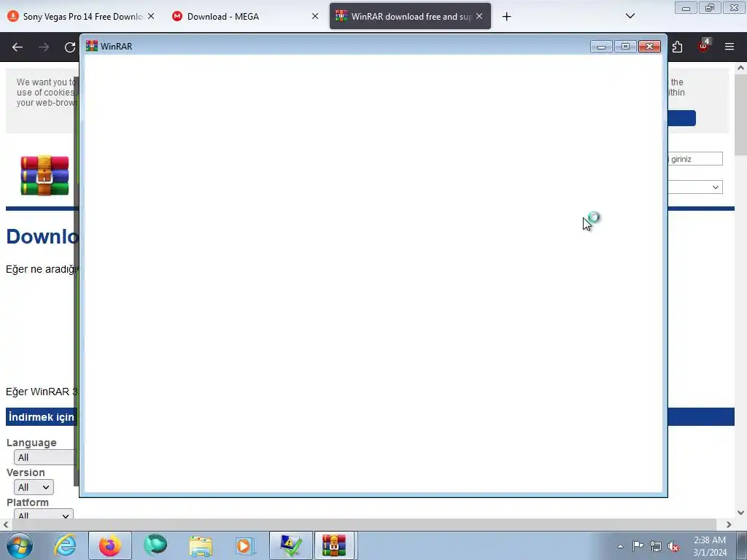Click the horizontal scrollbar left arrow
Image resolution: width=747 pixels, height=560 pixels.
tap(6, 524)
